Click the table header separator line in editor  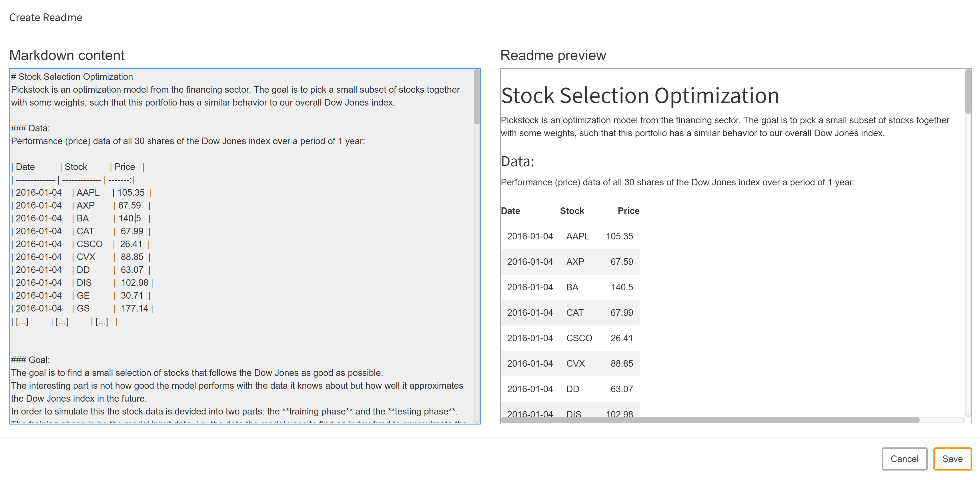pyautogui.click(x=72, y=180)
